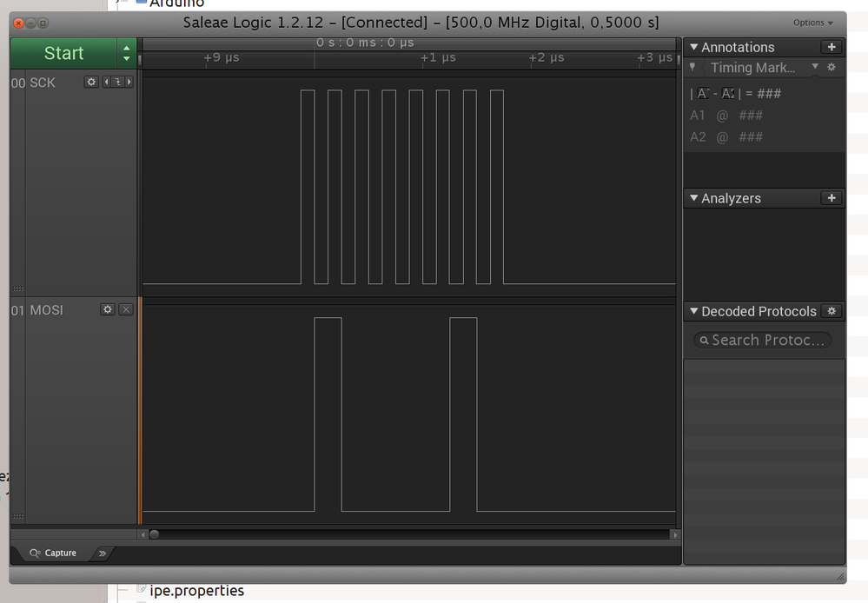
Task: Start the logic capture
Action: 63,53
